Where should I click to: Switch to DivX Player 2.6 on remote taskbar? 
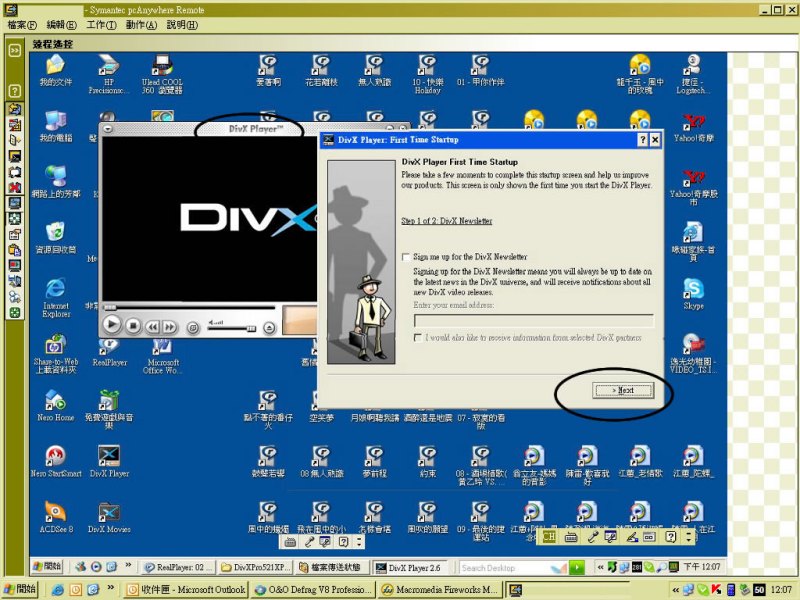coord(410,567)
